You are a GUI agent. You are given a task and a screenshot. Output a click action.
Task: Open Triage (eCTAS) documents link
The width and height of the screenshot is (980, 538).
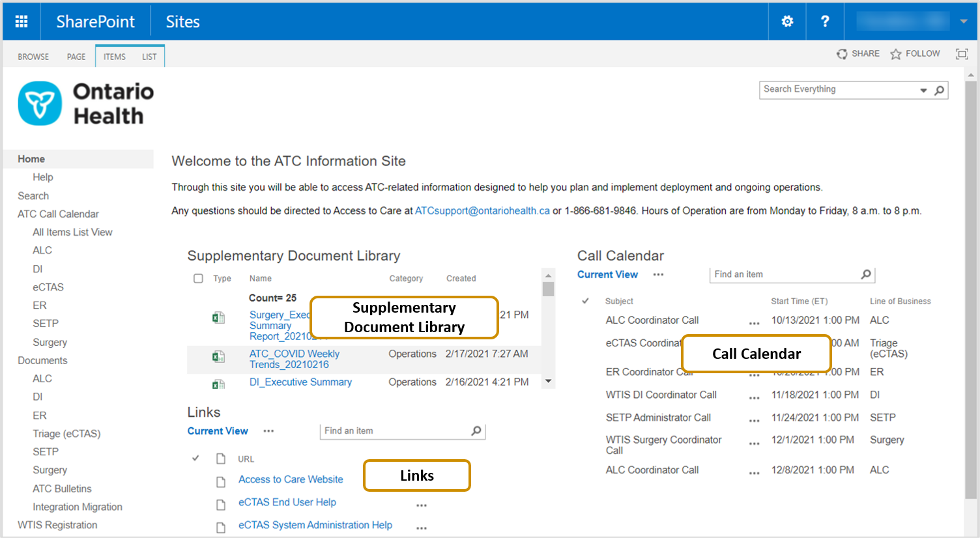[66, 433]
